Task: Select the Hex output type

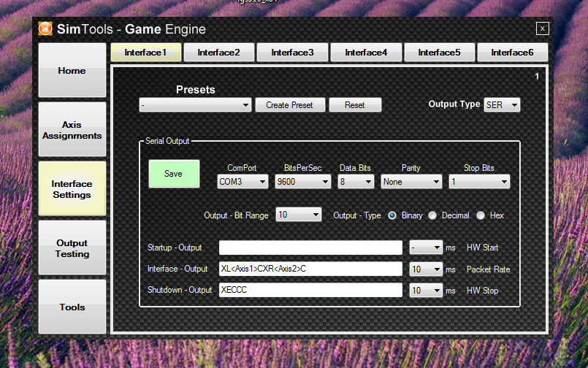Action: tap(481, 215)
